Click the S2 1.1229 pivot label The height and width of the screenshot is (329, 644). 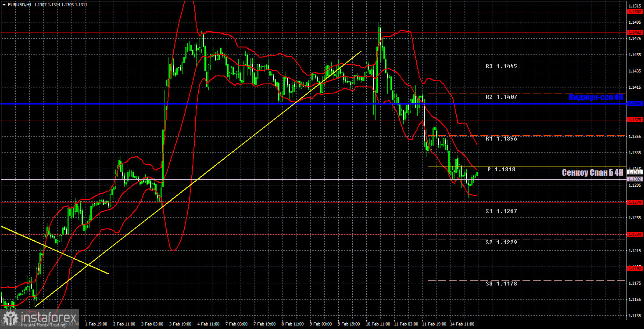click(501, 242)
